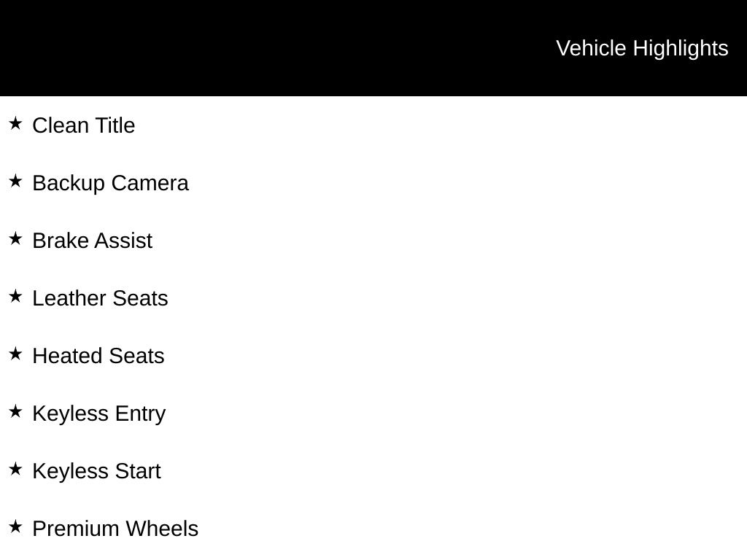Select the Keyless Start highlight text
747x560 pixels.
click(97, 472)
